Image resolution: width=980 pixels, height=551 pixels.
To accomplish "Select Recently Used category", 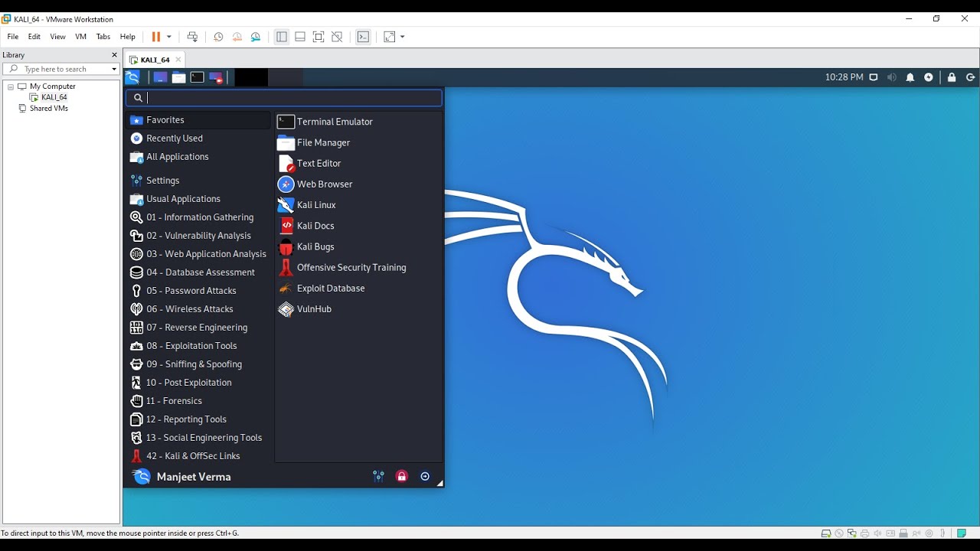I will pyautogui.click(x=199, y=139).
